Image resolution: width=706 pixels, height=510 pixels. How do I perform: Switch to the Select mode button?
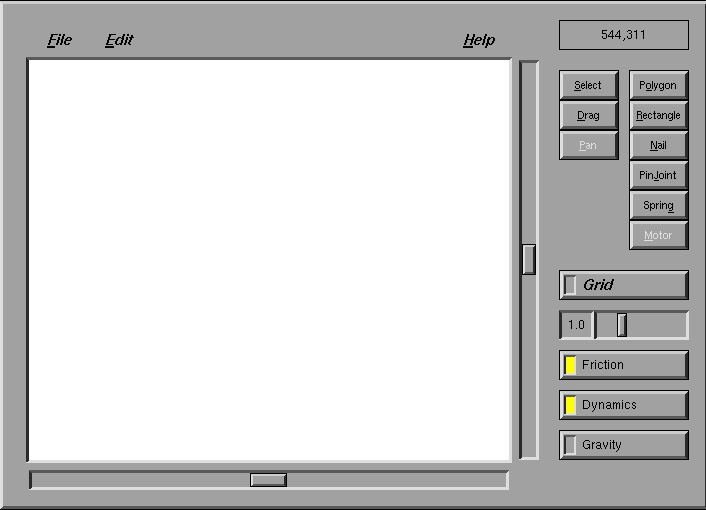588,85
